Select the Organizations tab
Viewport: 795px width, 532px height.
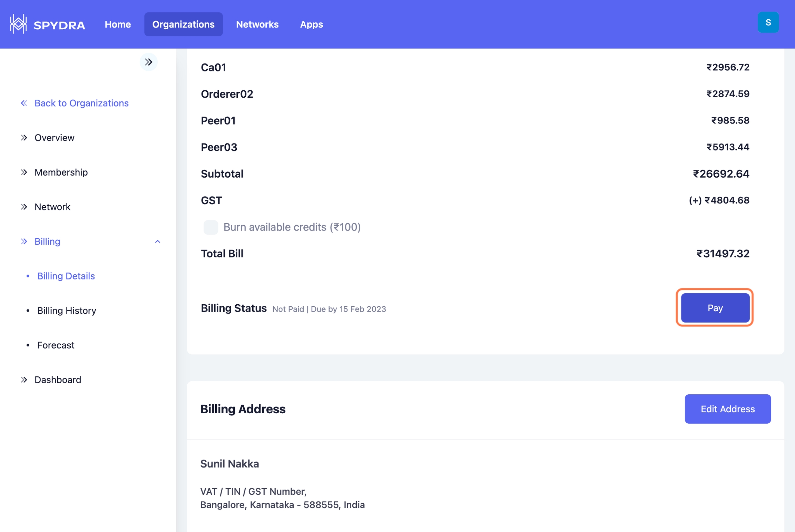click(183, 24)
